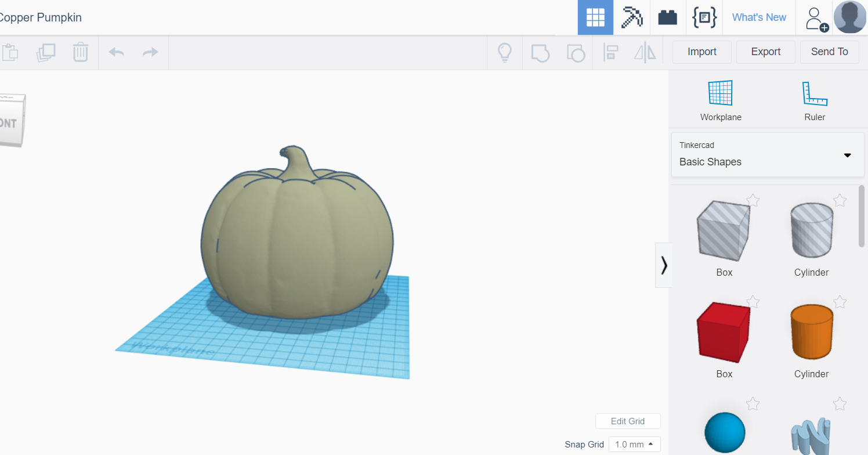Select the red Box shape
868x455 pixels.
pyautogui.click(x=724, y=333)
